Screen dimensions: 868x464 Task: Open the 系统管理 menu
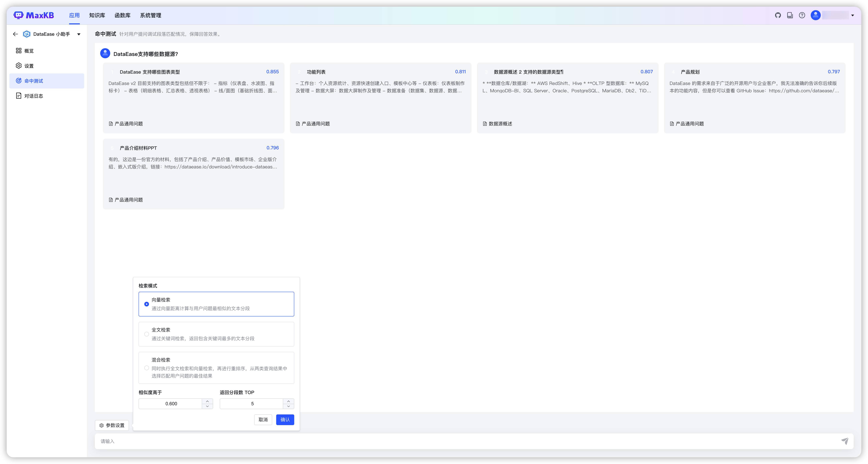[x=150, y=16]
